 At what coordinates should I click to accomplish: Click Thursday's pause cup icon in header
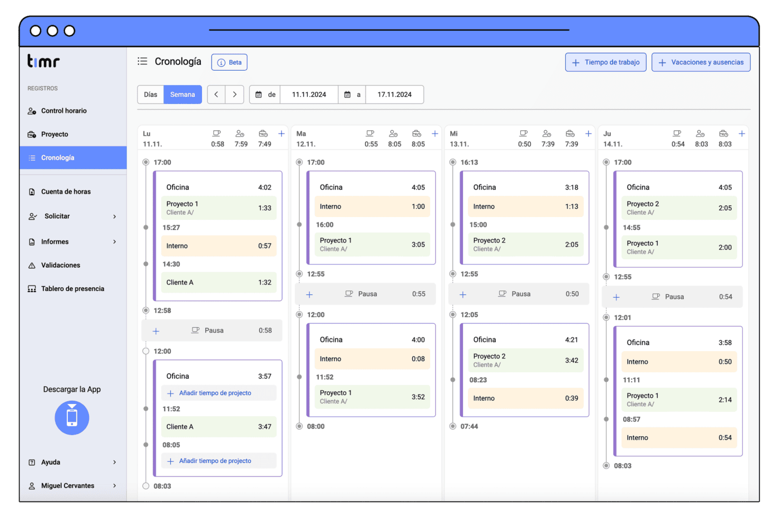tap(677, 134)
